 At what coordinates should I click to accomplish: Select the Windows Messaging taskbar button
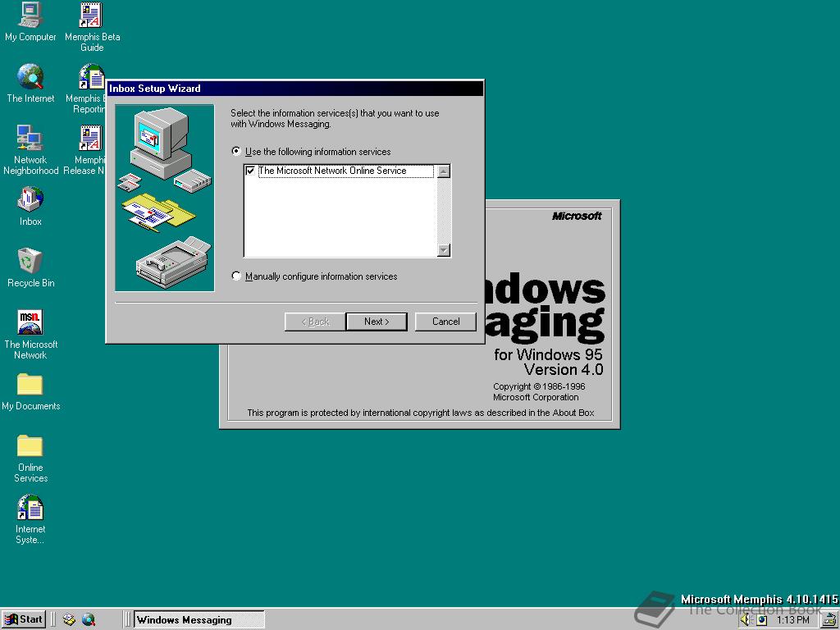[x=199, y=620]
